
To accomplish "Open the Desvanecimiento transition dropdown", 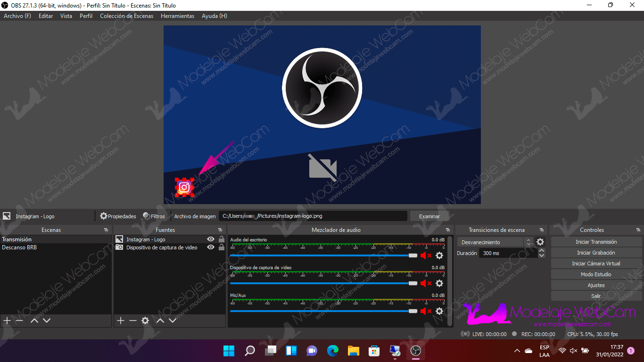I will pyautogui.click(x=495, y=242).
